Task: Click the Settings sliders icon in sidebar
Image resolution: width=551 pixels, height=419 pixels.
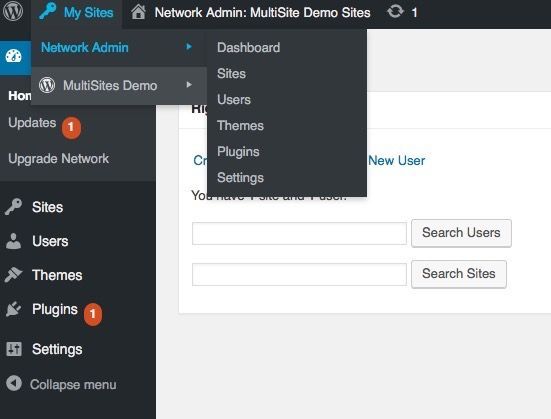Action: (14, 349)
